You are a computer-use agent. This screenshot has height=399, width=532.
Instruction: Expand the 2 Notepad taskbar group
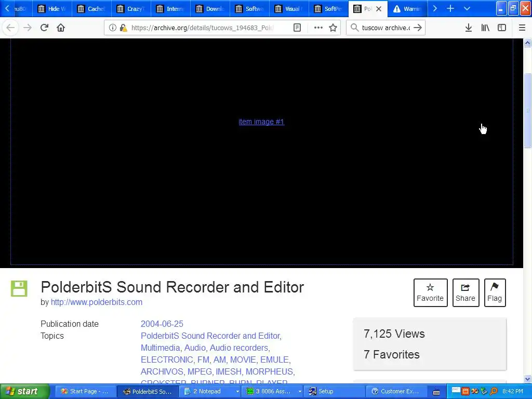click(237, 392)
